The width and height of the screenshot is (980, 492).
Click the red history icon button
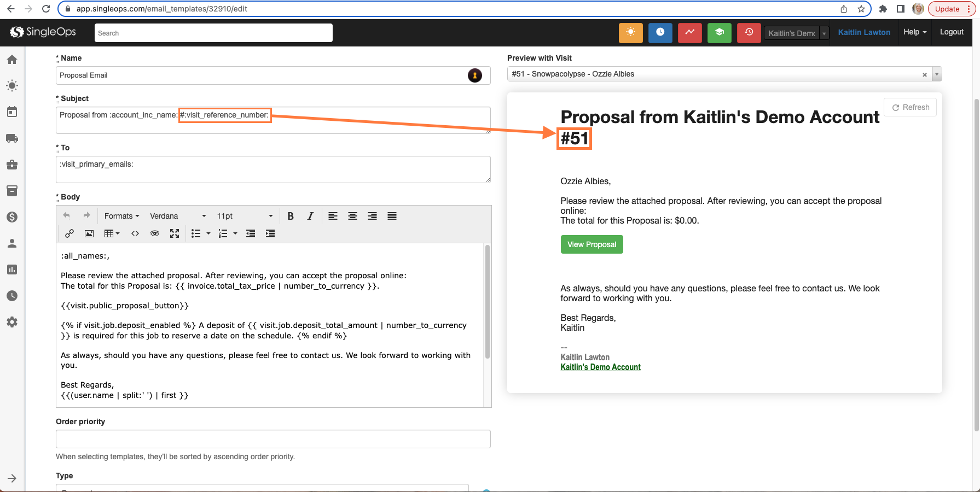pos(749,33)
